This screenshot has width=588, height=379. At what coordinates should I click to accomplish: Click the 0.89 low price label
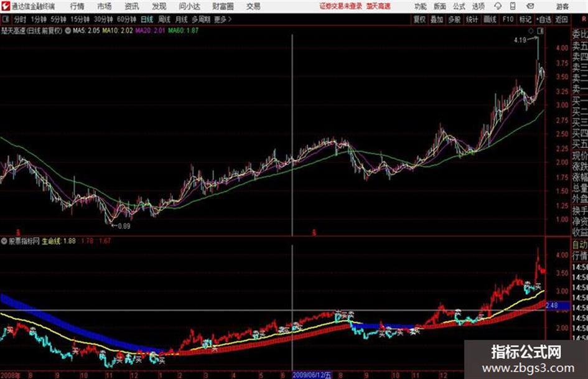coord(124,227)
